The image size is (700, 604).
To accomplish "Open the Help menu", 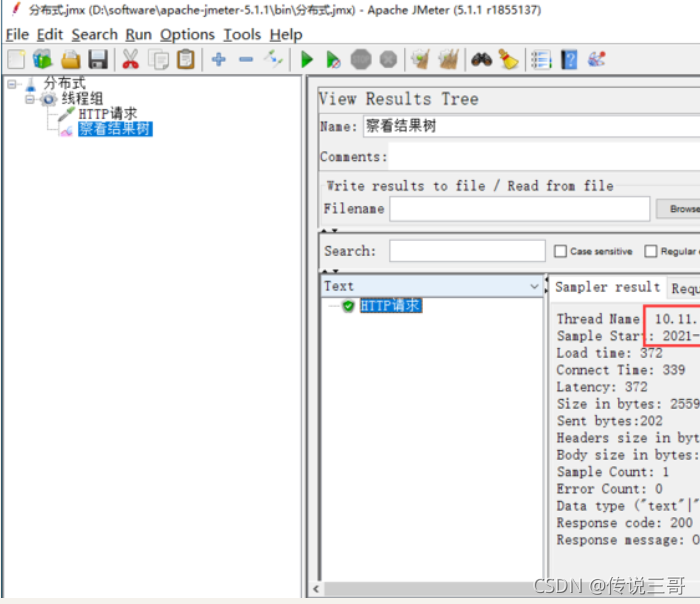I will [x=286, y=34].
